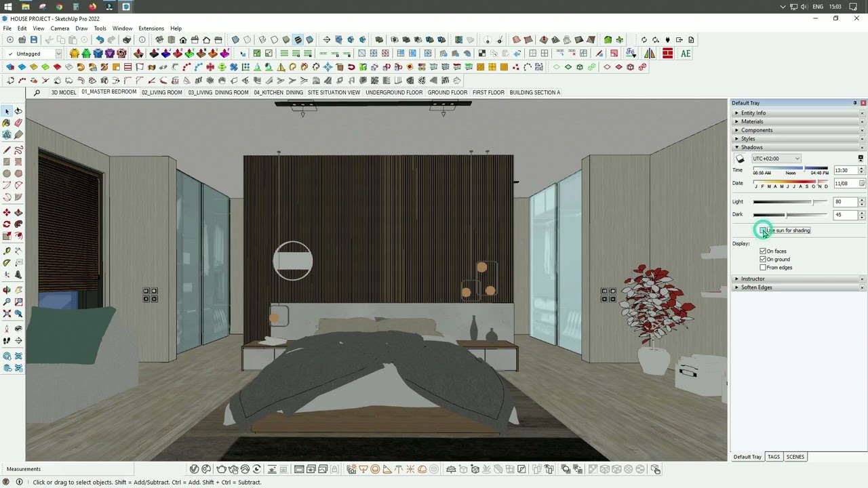Open the UTC+02:00 time zone dropdown
Screen dimensions: 868x488
pos(776,159)
